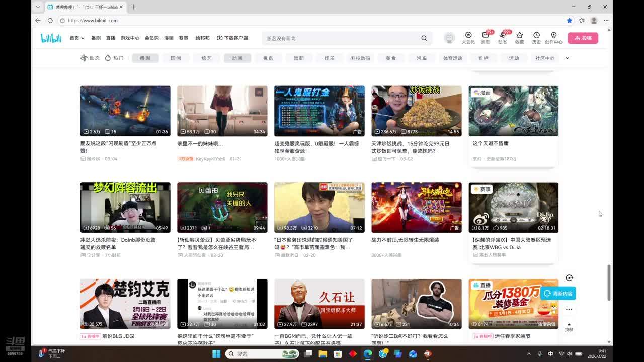This screenshot has width=644, height=362.
Task: Select the 鬼畜 category tab
Action: click(268, 58)
